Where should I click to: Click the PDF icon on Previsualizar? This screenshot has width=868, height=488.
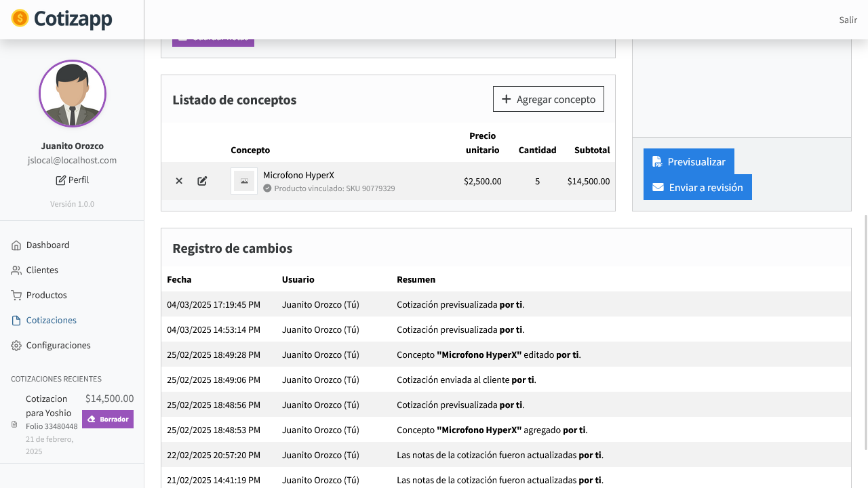coord(657,161)
